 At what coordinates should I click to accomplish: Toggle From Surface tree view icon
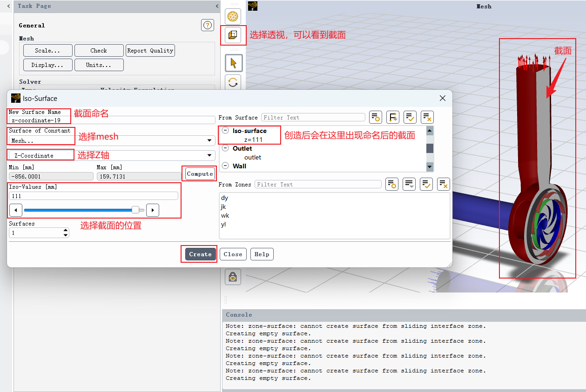[393, 117]
